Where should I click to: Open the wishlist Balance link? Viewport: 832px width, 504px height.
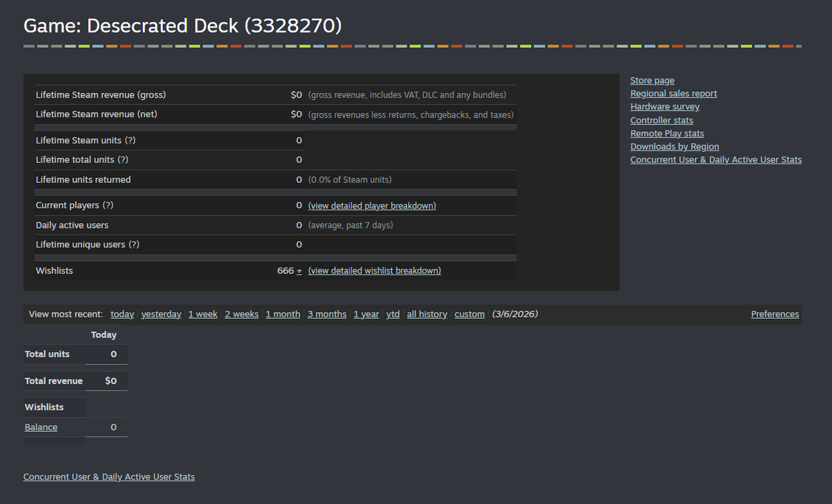41,427
